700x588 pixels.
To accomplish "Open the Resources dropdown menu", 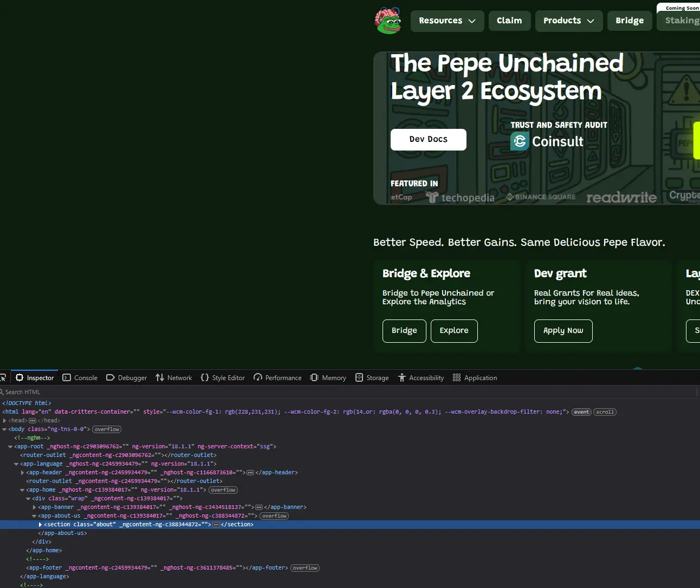I will [447, 21].
